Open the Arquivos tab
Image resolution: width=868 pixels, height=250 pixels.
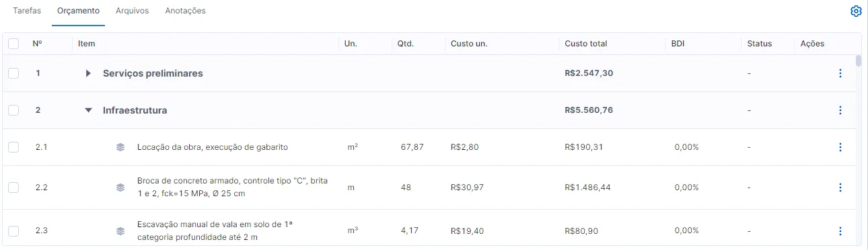[133, 11]
